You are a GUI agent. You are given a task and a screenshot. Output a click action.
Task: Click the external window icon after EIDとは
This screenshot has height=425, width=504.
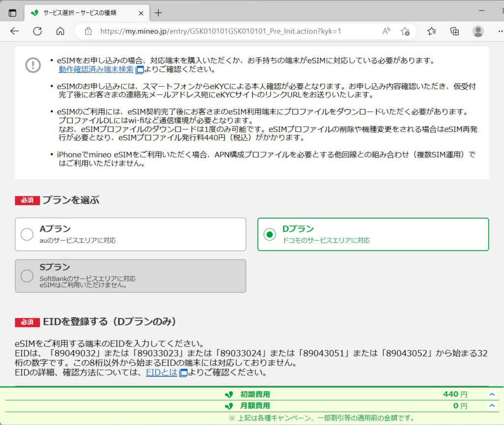(183, 373)
